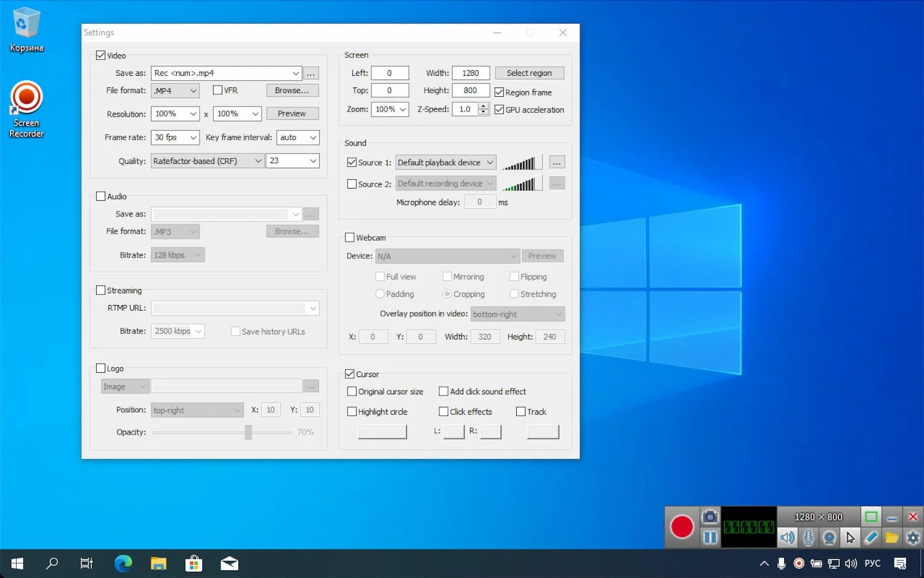This screenshot has width=924, height=578.
Task: Enable the Webcam checkbox
Action: [x=350, y=237]
